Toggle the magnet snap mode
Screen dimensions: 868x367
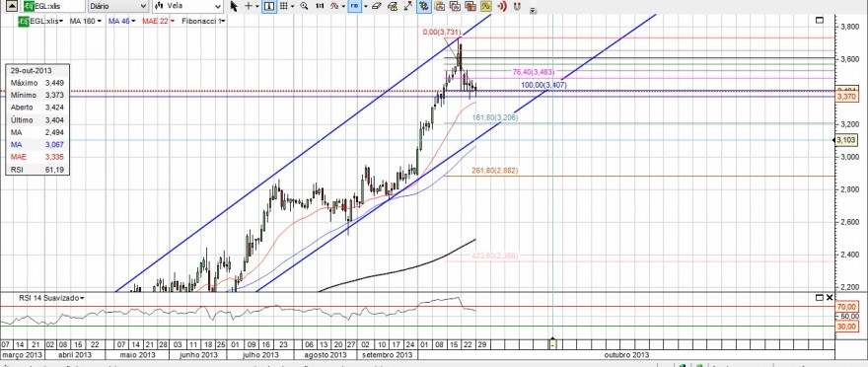pyautogui.click(x=517, y=6)
